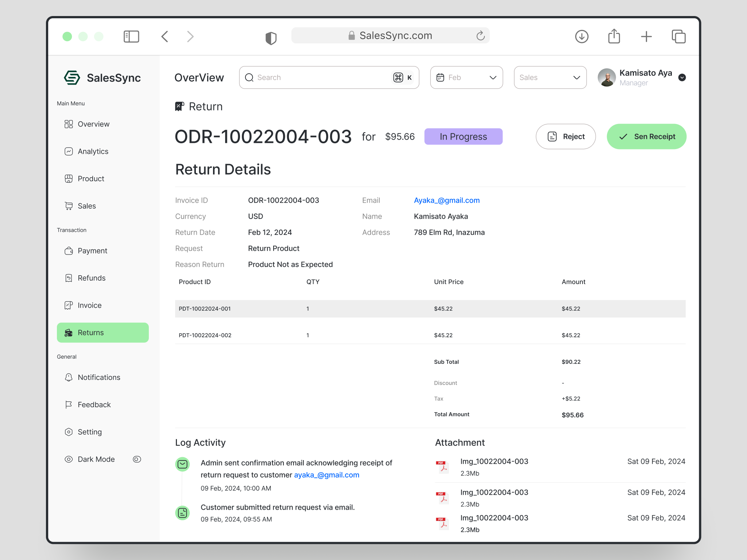Select the Payment icon under Transaction

69,250
